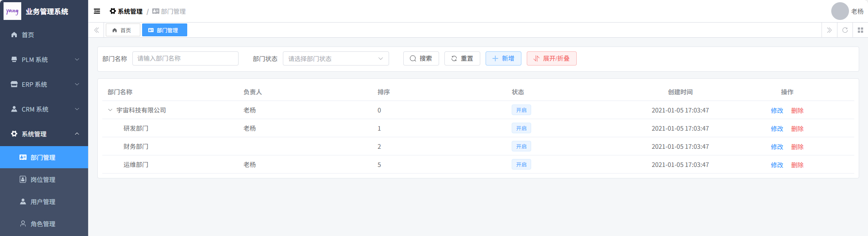Click the hamburger sidebar collapse icon

click(x=97, y=11)
